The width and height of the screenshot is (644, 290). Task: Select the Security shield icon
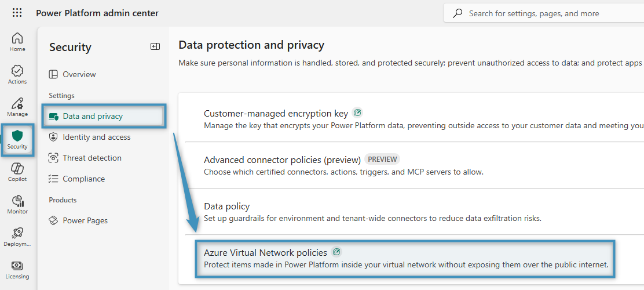coord(17,139)
